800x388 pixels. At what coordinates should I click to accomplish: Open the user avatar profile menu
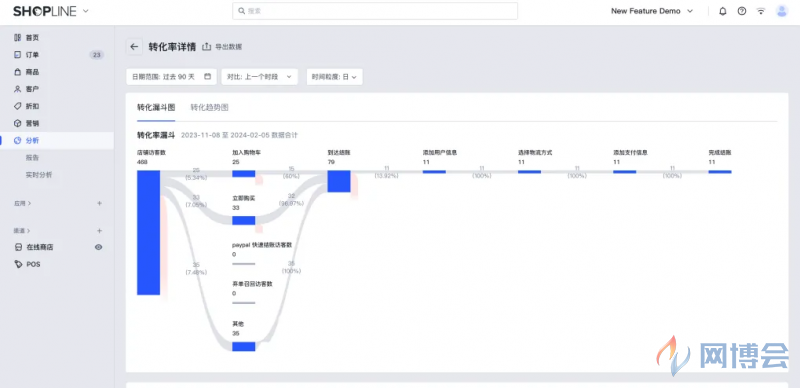(782, 11)
